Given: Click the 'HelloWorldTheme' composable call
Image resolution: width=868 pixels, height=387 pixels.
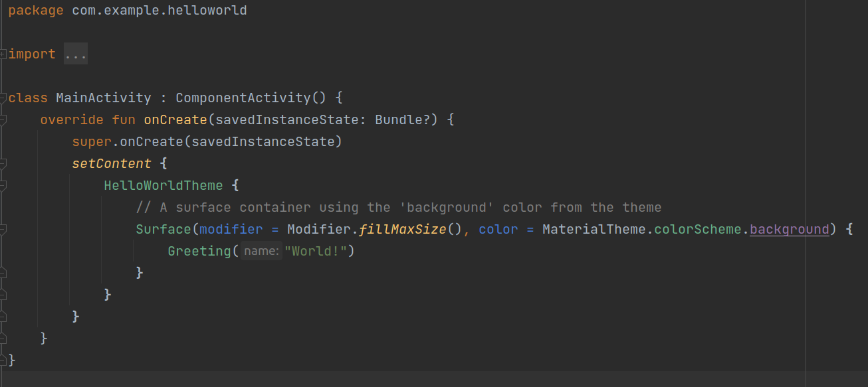Looking at the screenshot, I should 163,186.
